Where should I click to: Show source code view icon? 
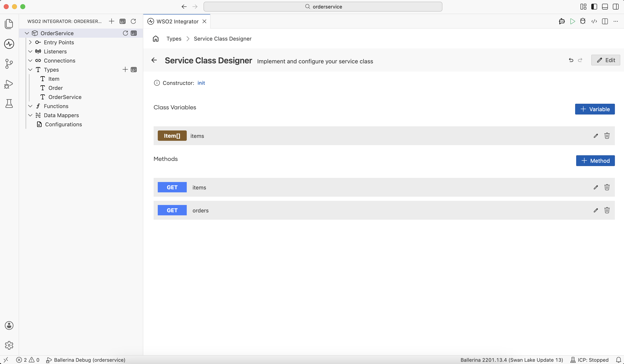point(594,21)
